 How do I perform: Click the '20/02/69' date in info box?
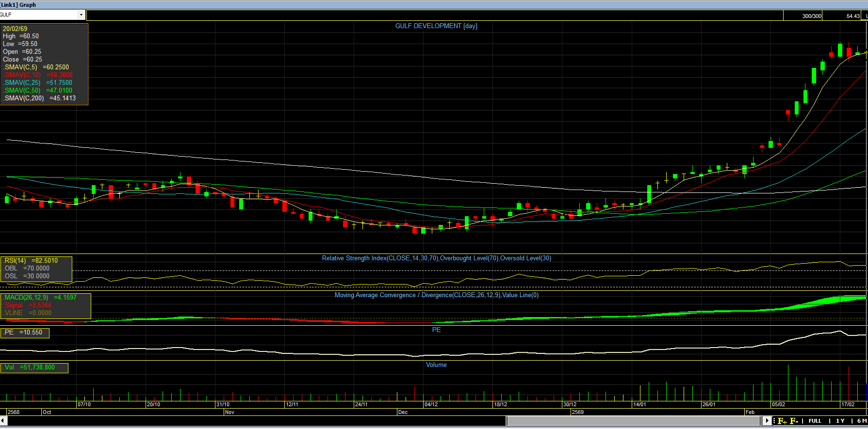15,29
